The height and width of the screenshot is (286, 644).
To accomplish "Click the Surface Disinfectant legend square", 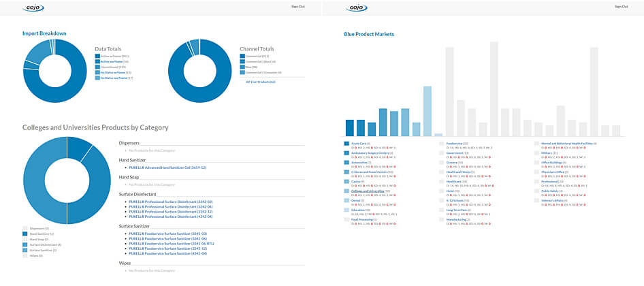I will click(x=25, y=244).
